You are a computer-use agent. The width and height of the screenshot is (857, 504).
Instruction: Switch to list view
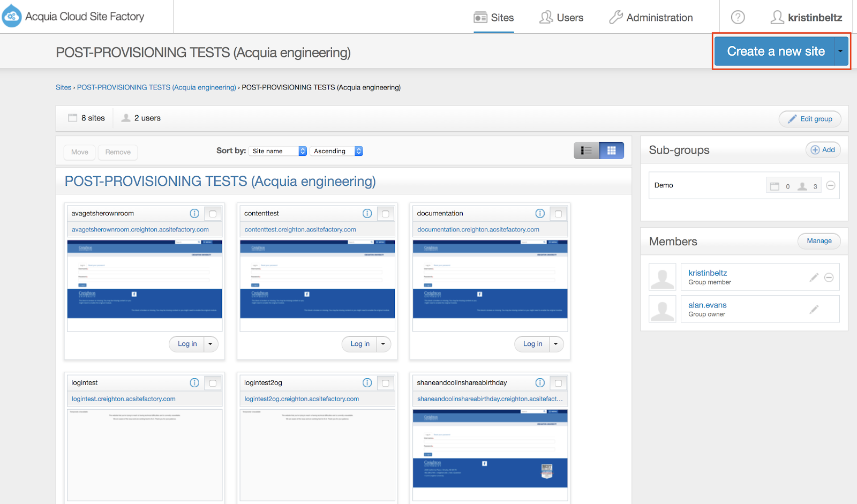tap(587, 151)
